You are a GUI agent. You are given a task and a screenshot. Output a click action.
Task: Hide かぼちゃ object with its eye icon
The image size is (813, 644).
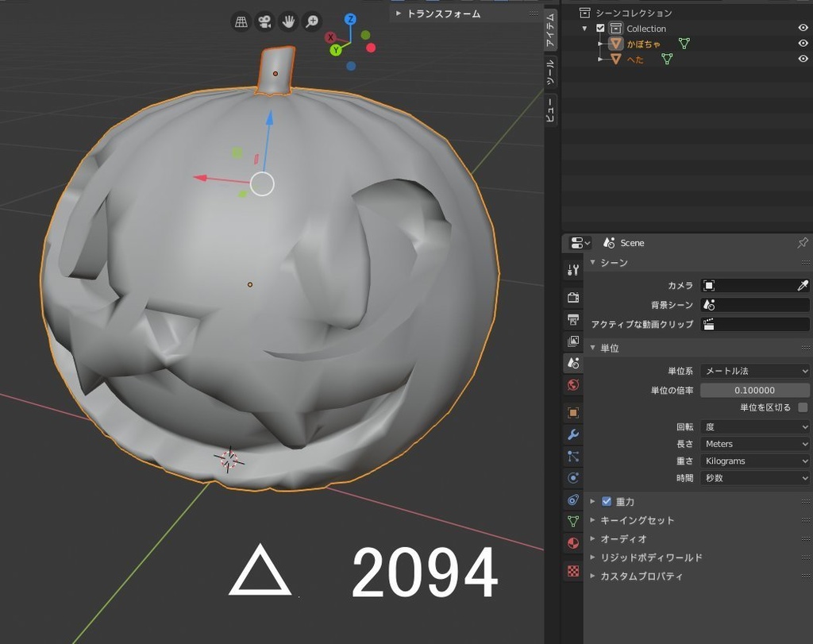click(803, 44)
